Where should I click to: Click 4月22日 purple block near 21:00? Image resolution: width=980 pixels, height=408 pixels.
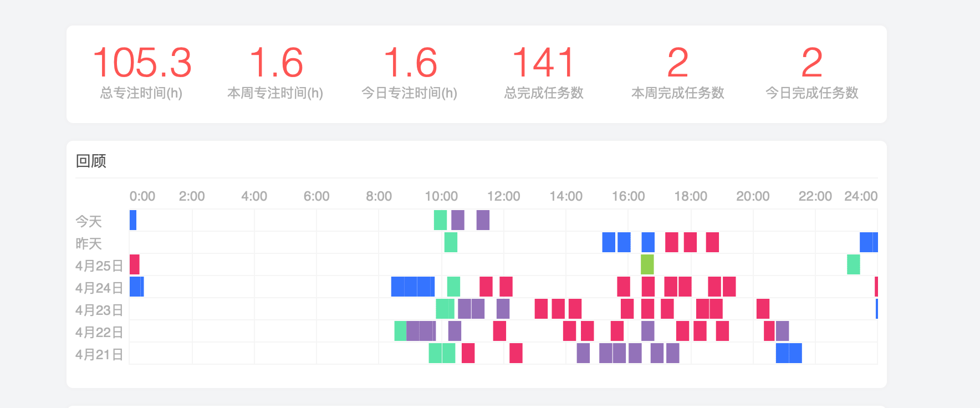[x=783, y=331]
